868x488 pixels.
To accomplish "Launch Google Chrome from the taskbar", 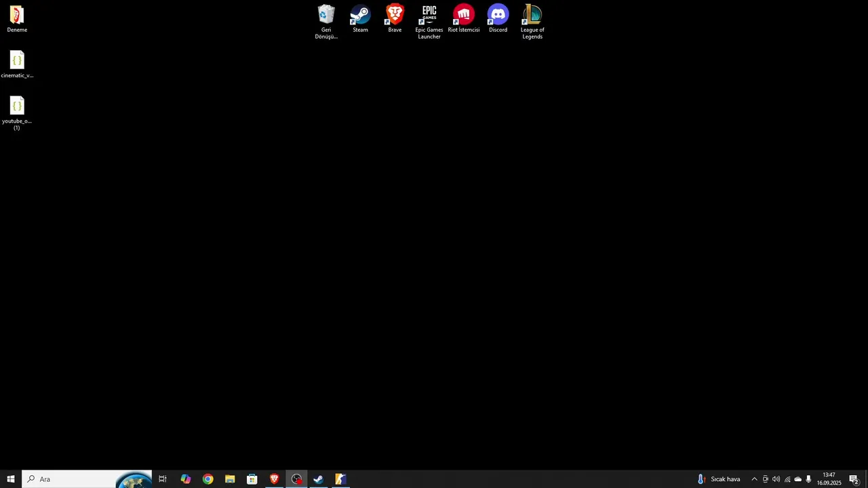I will (208, 479).
